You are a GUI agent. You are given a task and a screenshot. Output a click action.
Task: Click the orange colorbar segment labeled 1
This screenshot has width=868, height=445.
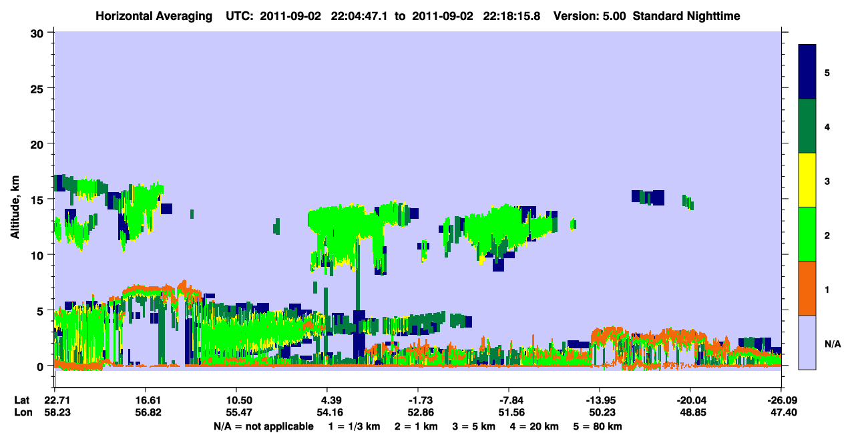click(807, 288)
